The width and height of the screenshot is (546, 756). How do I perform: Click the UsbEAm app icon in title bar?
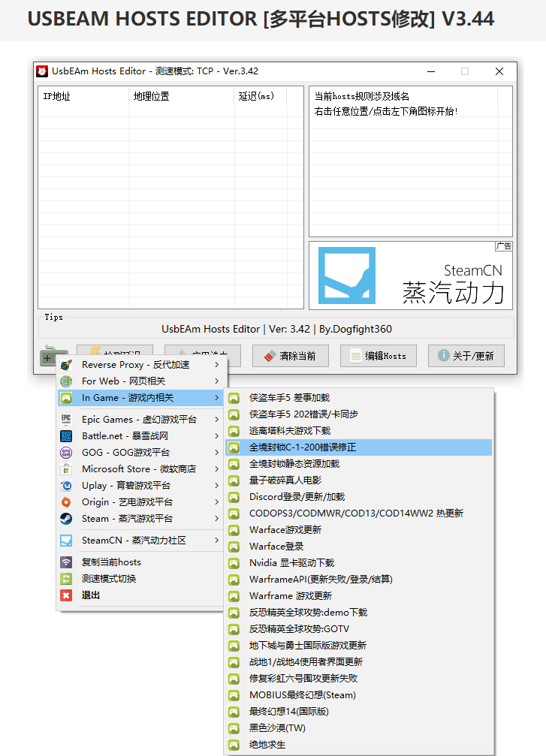click(x=43, y=71)
